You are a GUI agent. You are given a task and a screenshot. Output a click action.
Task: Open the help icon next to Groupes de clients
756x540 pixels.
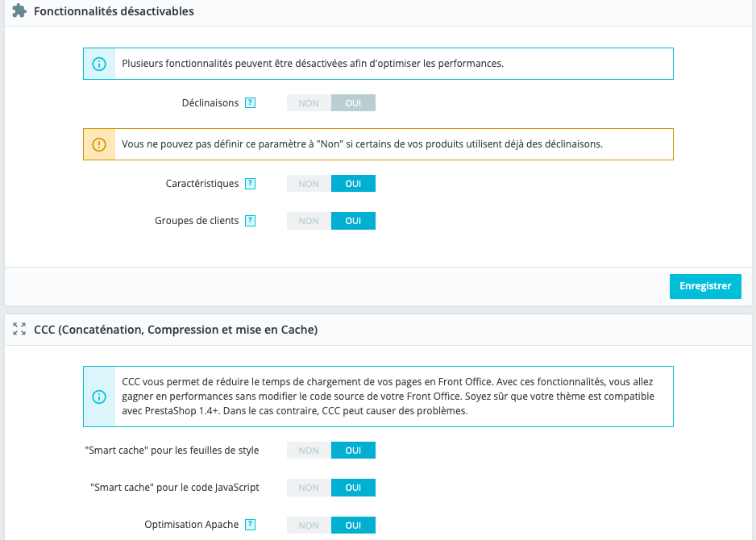click(251, 221)
